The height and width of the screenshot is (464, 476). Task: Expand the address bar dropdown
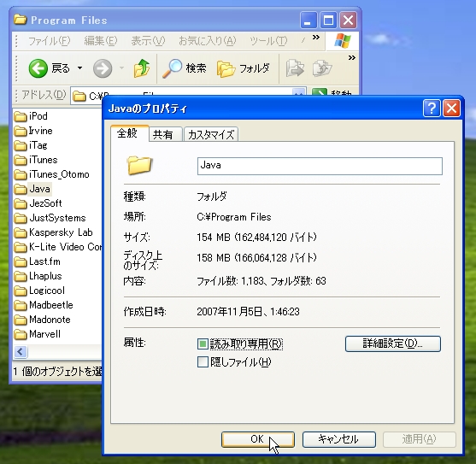click(x=299, y=92)
